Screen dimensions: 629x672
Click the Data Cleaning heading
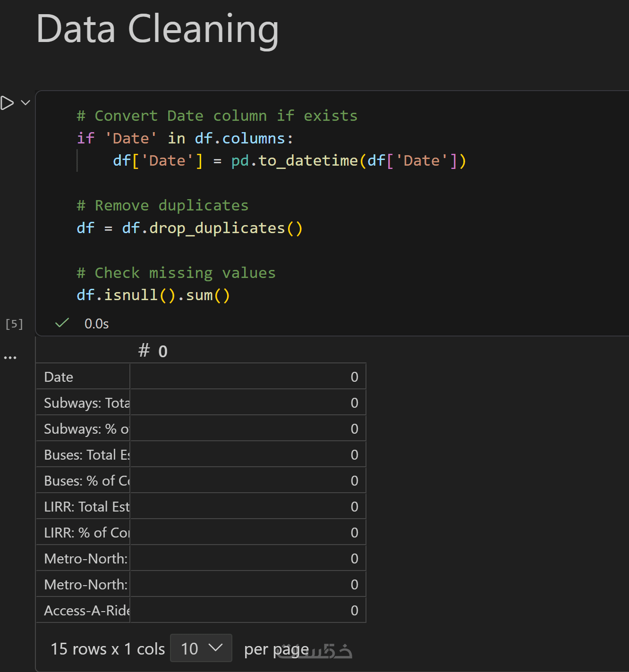pyautogui.click(x=157, y=29)
